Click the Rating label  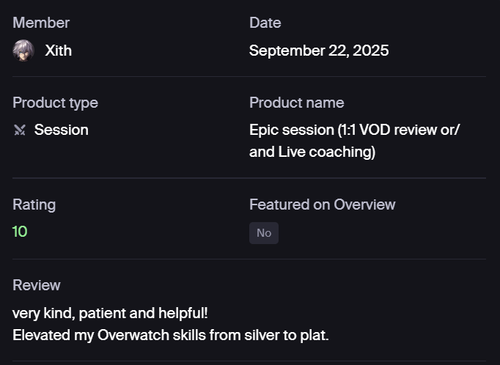pos(34,205)
